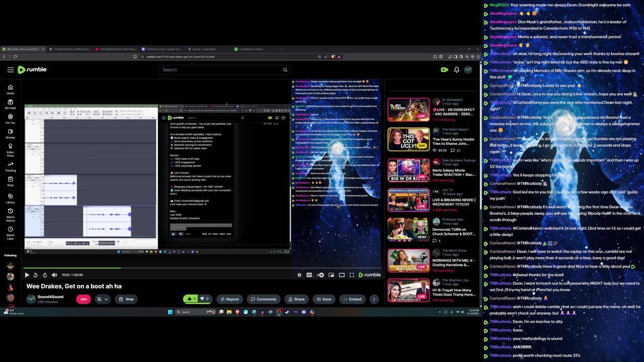Open Library in Rumble sidebar
644x362 pixels.
coord(10,199)
